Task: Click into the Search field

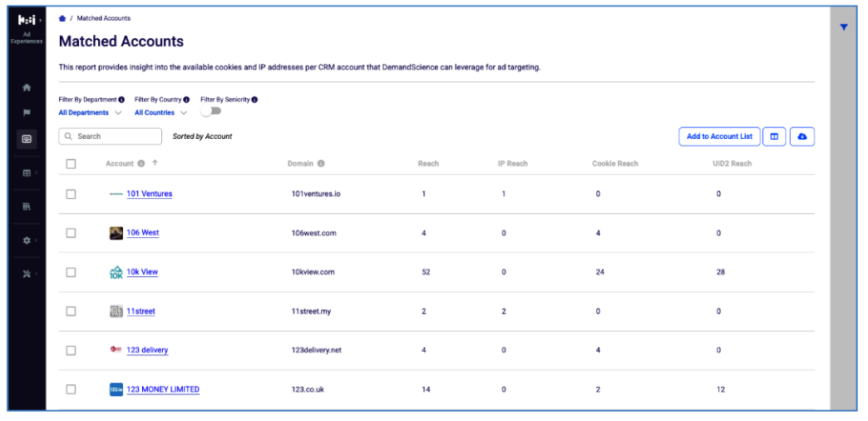Action: pyautogui.click(x=110, y=136)
